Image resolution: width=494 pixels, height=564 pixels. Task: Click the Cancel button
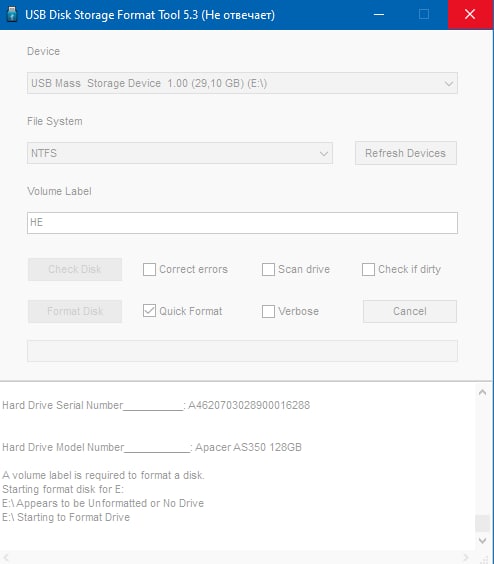tap(410, 311)
